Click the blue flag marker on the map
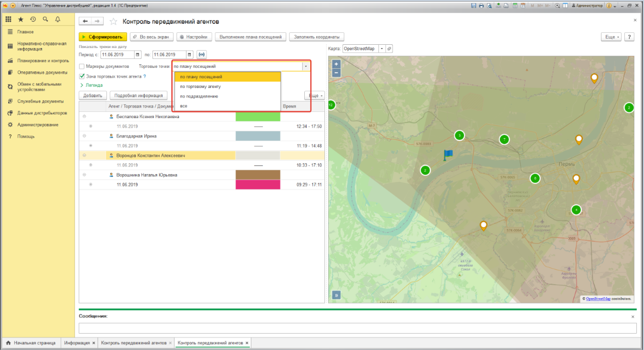Screen dimensions: 644x350 click(x=448, y=155)
